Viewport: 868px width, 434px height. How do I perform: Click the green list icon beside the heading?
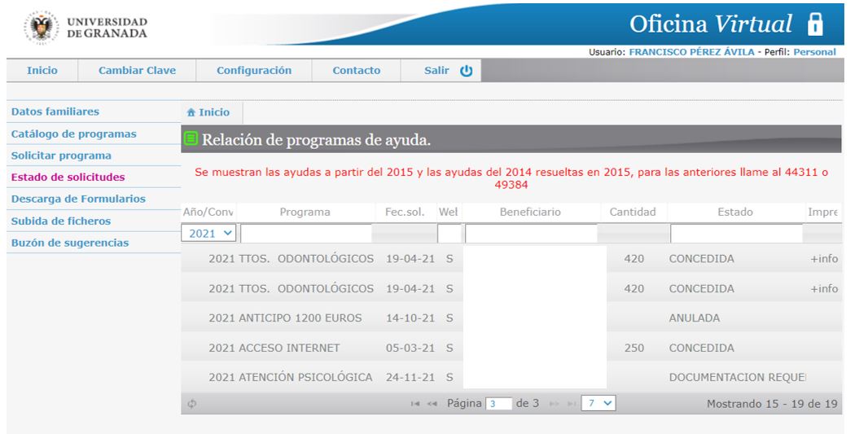[191, 139]
